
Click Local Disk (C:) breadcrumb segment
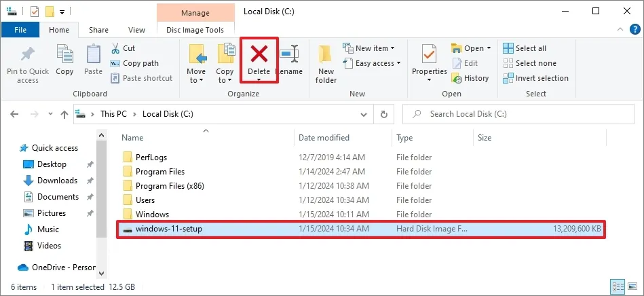click(168, 114)
